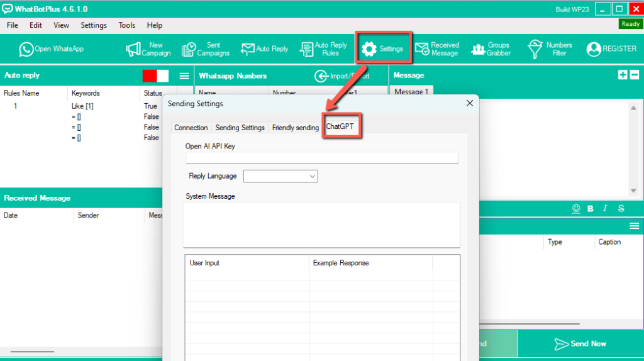
Task: Apply bold formatting to message
Action: pos(591,208)
